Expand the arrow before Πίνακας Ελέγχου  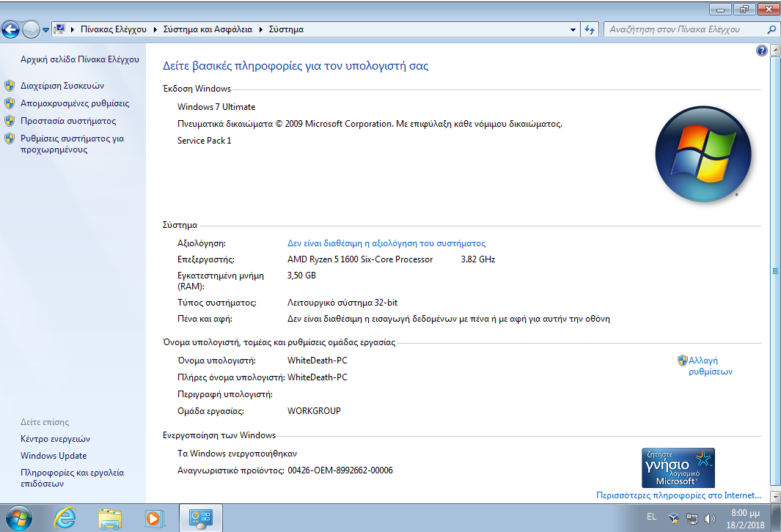[x=73, y=29]
